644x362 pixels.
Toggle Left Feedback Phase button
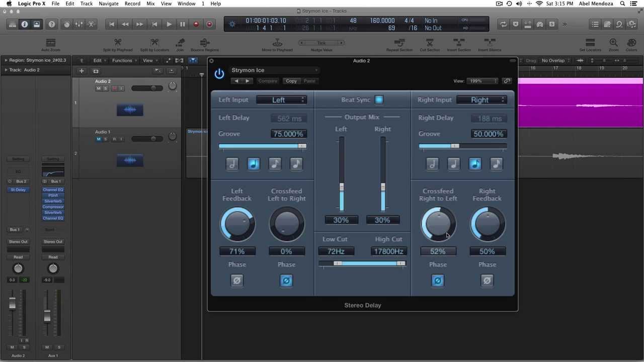(236, 281)
